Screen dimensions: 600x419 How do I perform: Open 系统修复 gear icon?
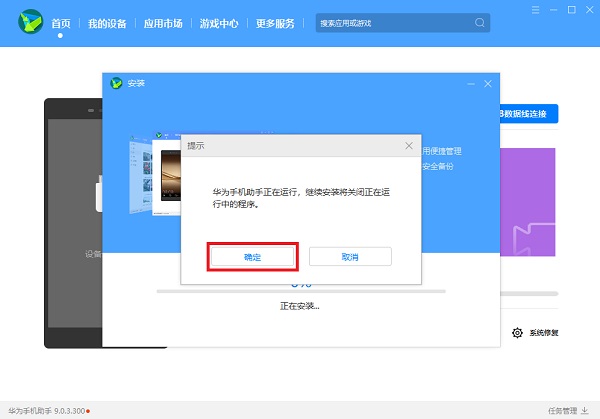[x=517, y=333]
